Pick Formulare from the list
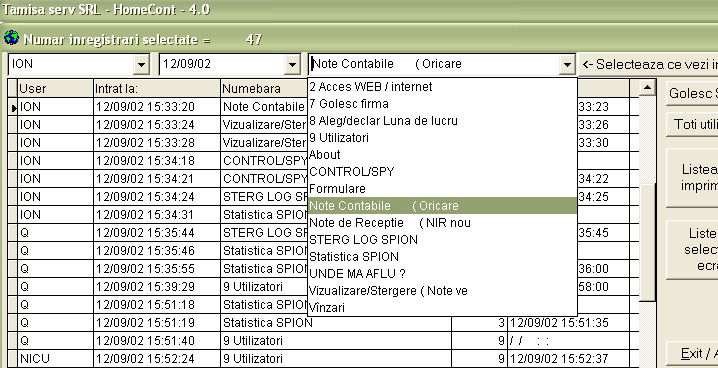This screenshot has width=718, height=368. click(442, 189)
